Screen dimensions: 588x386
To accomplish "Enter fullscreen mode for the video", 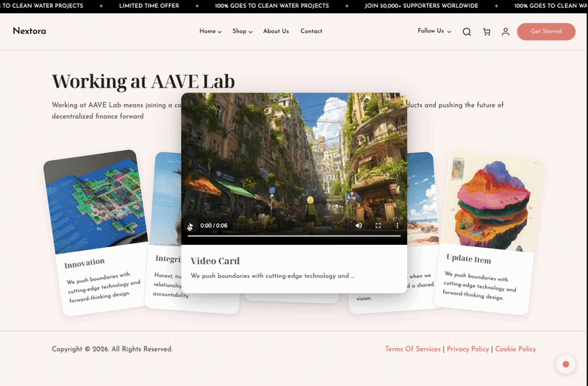I will 378,226.
